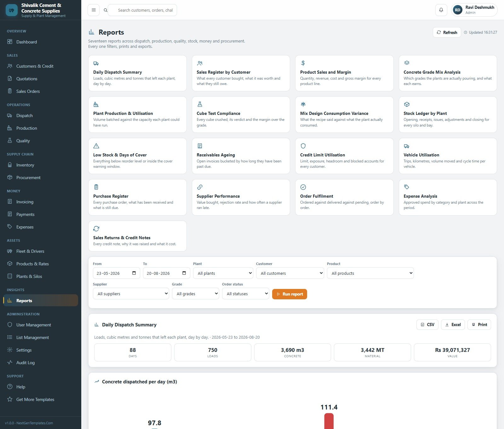Go to Production page

click(41, 128)
